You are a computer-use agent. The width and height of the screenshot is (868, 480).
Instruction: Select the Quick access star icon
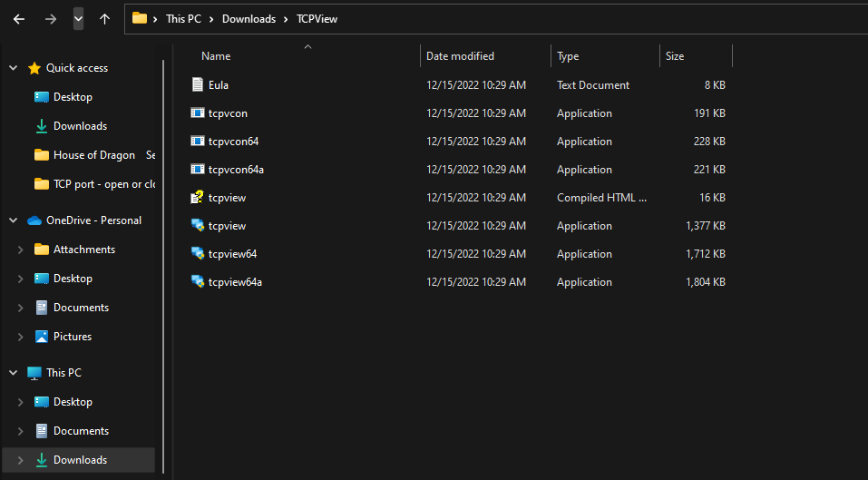[x=34, y=68]
